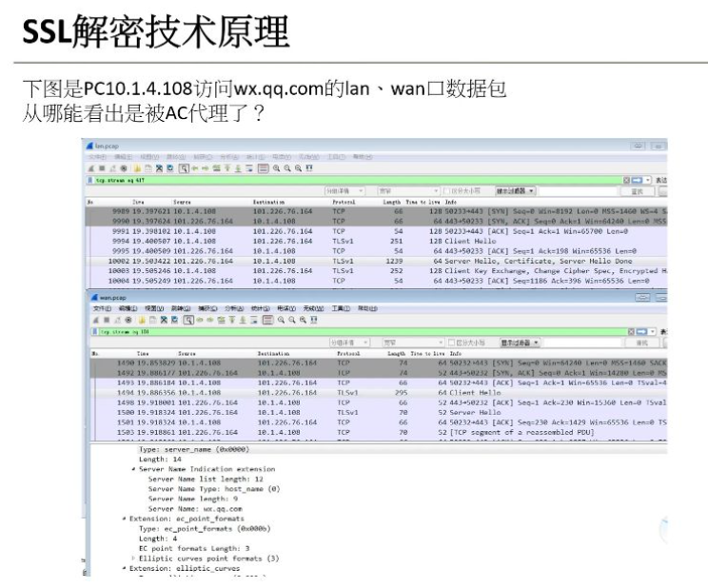The height and width of the screenshot is (588, 708).
Task: Jump to first packet icon in wan.pcap
Action: pos(232,320)
